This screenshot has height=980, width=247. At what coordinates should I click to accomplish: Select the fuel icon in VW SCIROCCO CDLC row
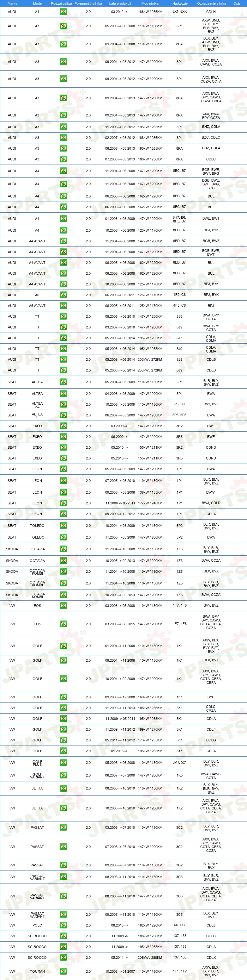pyautogui.click(x=63, y=936)
